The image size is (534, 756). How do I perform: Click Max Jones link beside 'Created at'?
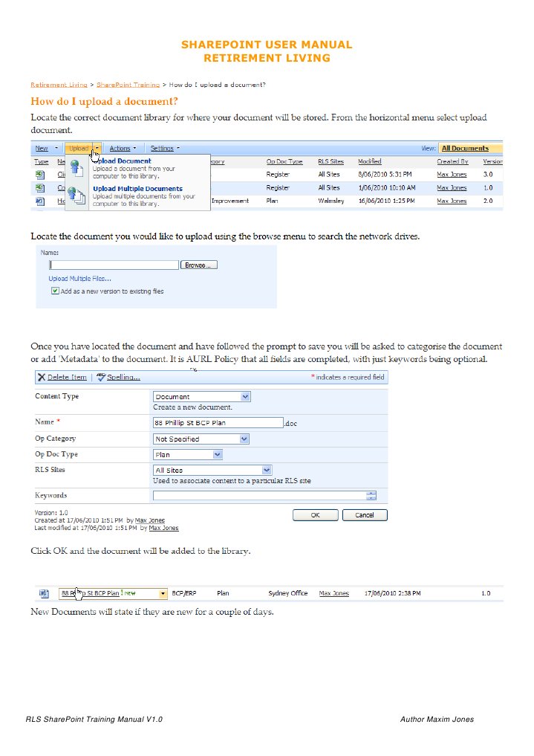(x=150, y=520)
